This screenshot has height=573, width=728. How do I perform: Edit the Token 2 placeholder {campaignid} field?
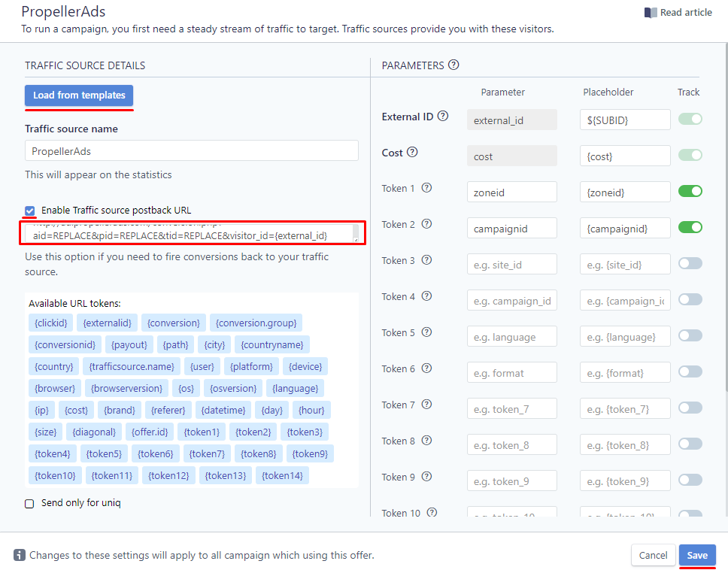click(x=625, y=228)
